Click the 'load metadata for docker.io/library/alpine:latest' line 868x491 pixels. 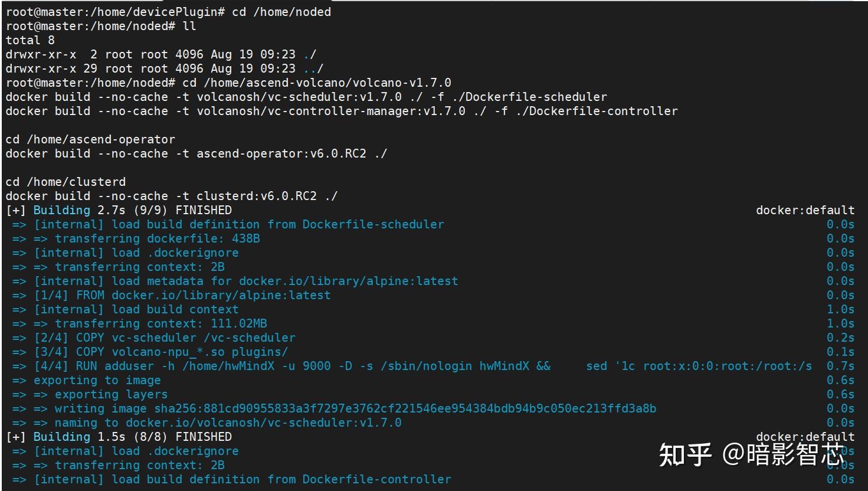pyautogui.click(x=245, y=281)
